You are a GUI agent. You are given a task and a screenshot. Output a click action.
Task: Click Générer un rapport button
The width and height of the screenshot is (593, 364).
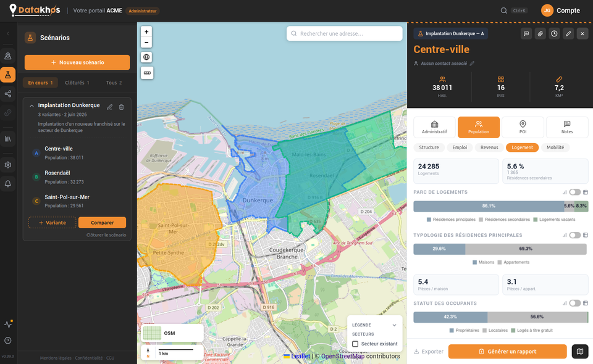click(x=507, y=352)
